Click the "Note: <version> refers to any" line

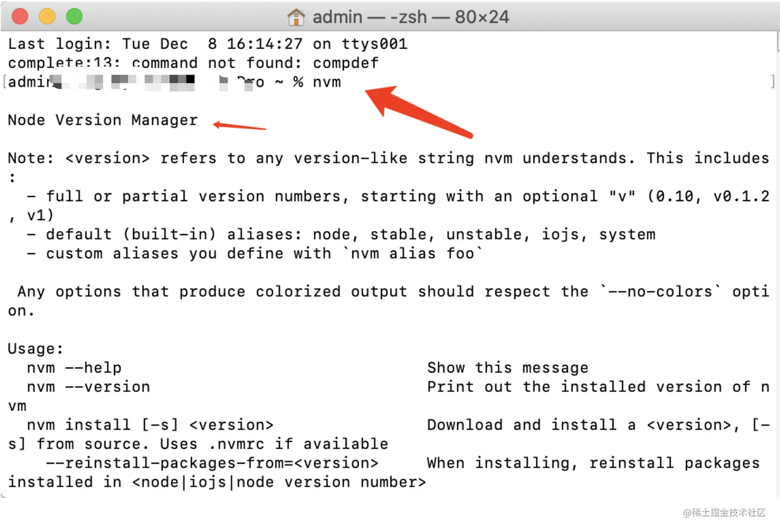388,158
